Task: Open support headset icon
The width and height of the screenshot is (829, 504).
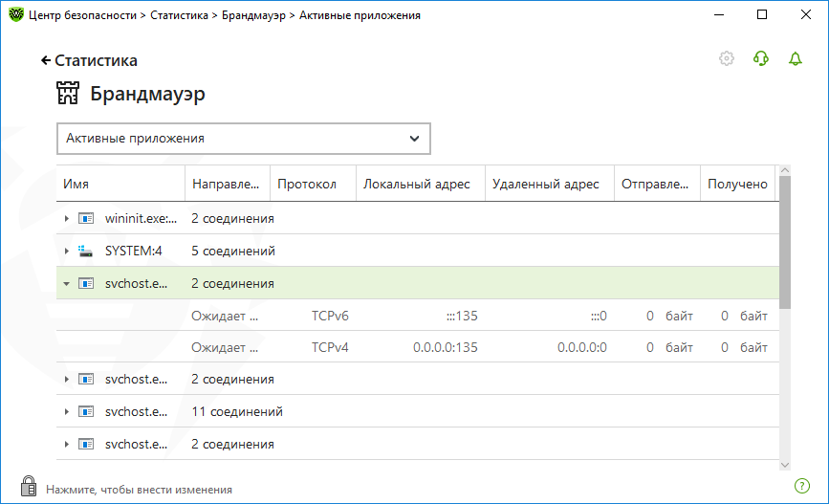Action: 761,58
